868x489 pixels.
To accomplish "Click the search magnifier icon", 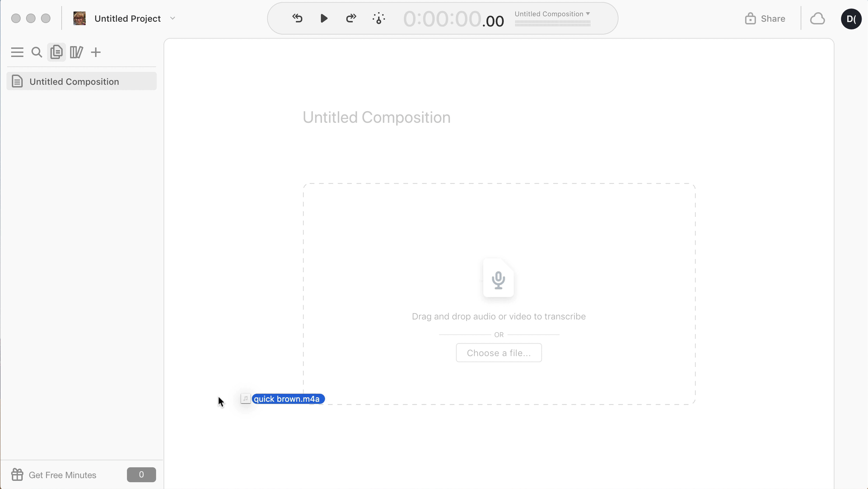I will 37,52.
